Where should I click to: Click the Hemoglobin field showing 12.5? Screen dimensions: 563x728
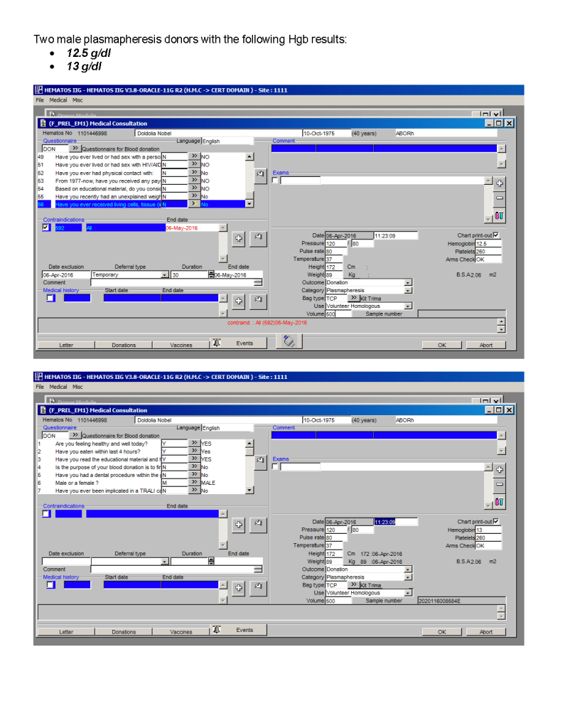point(488,244)
